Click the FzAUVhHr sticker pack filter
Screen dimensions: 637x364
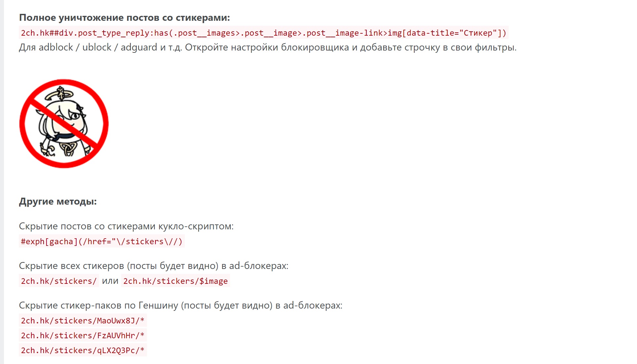(x=83, y=336)
